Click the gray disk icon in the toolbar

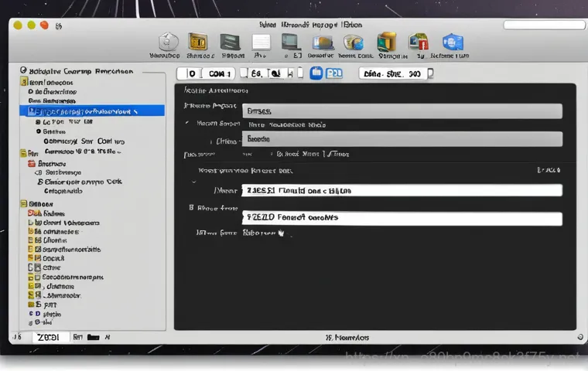pyautogui.click(x=169, y=43)
